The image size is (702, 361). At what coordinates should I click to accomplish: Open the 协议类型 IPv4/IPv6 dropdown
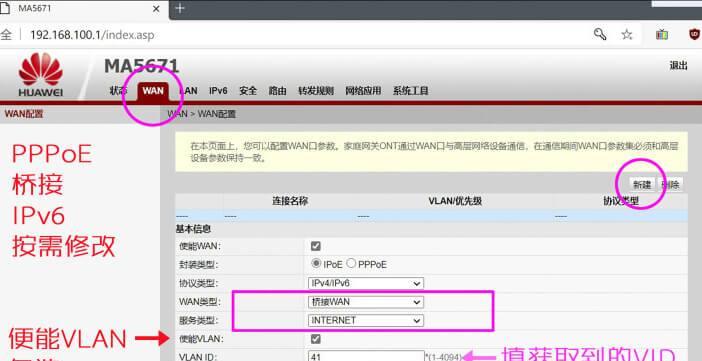[365, 284]
